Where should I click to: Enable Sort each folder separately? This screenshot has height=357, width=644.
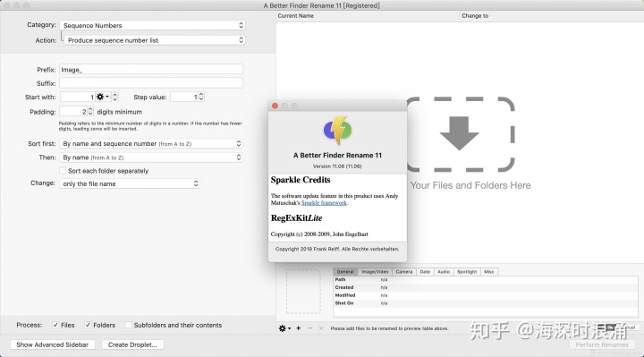click(63, 171)
